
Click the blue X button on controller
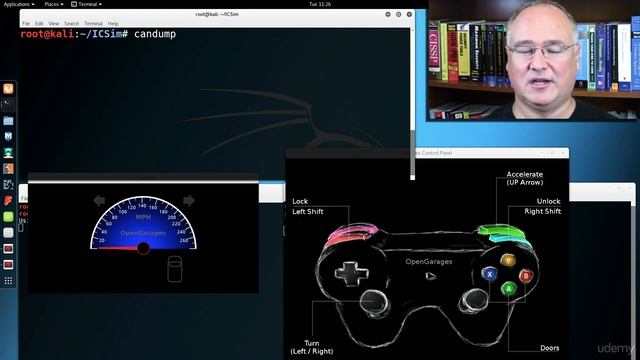click(489, 274)
